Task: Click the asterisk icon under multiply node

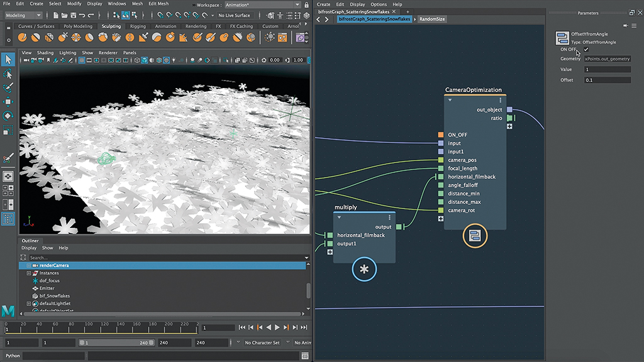Action: [364, 270]
